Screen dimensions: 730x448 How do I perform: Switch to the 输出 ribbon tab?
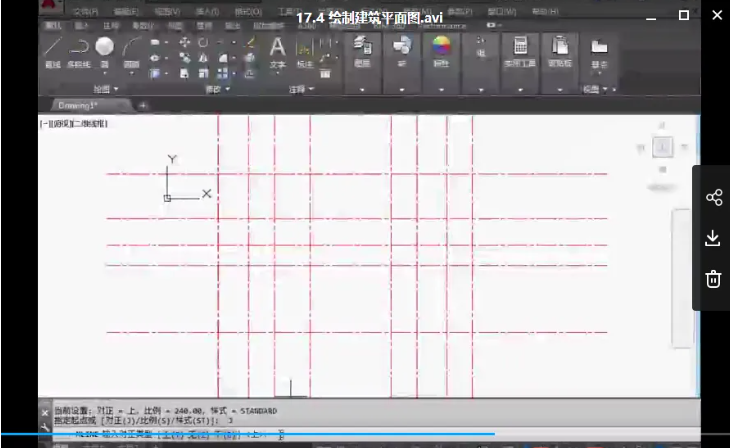[x=232, y=26]
